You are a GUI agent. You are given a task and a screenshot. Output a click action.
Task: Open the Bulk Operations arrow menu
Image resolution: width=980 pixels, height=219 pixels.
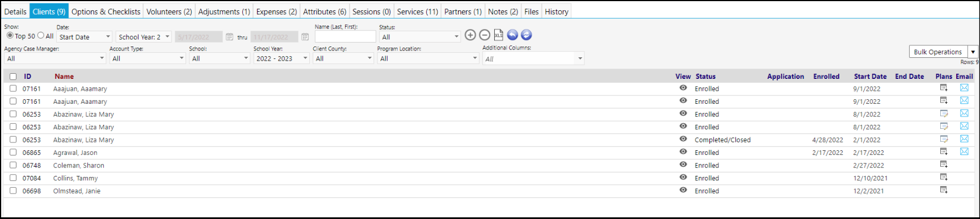click(973, 52)
